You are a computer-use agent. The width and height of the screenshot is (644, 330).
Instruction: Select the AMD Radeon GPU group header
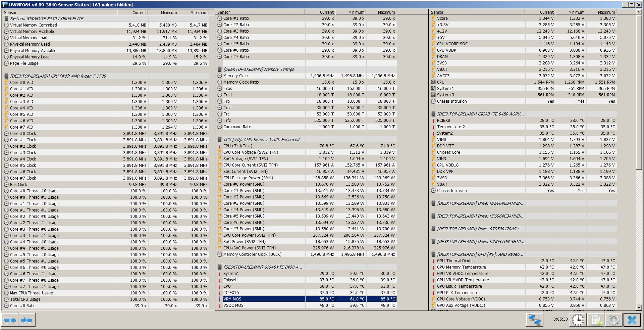(x=480, y=254)
